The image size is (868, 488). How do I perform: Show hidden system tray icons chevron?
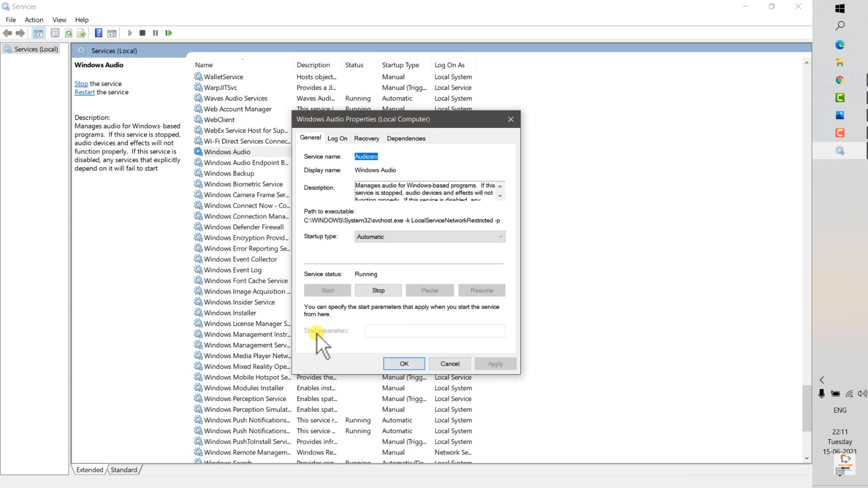822,380
